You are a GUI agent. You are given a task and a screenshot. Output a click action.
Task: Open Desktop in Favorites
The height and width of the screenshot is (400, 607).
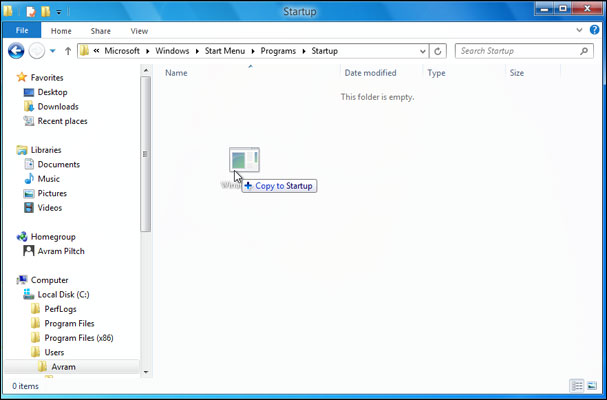[52, 92]
